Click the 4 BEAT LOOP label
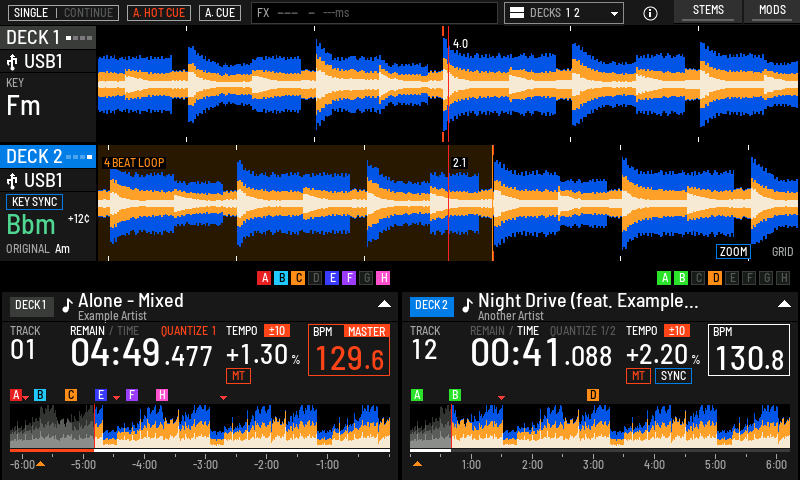 pyautogui.click(x=134, y=163)
